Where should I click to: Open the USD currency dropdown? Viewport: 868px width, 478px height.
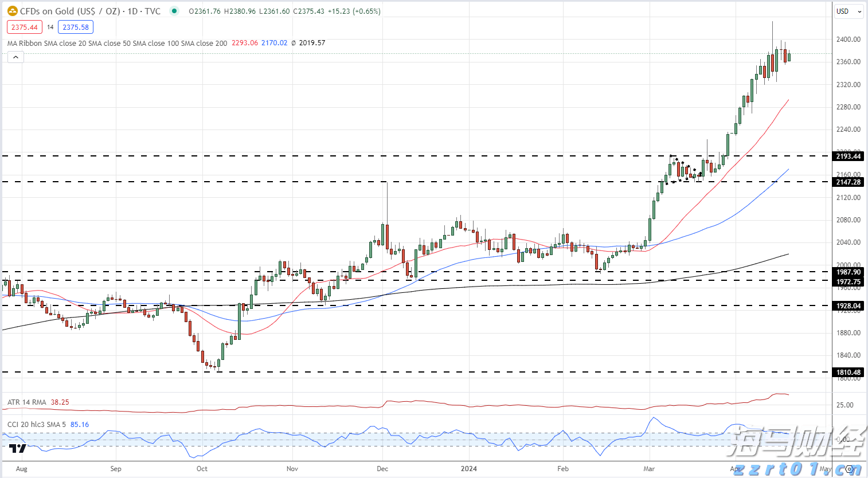(849, 11)
